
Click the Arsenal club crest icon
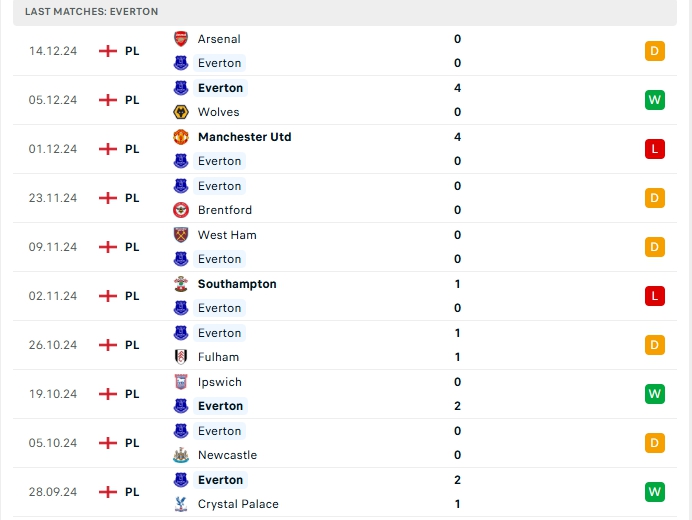(180, 39)
